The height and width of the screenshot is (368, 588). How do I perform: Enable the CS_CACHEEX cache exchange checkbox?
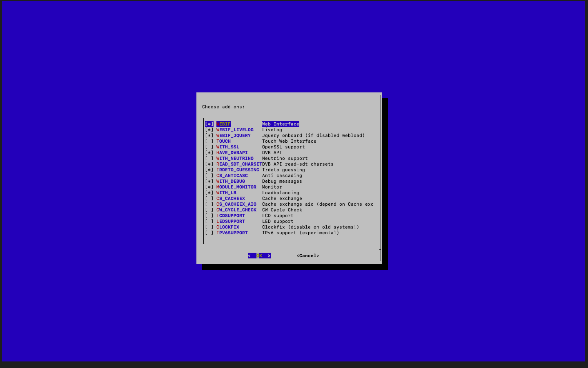tap(209, 198)
